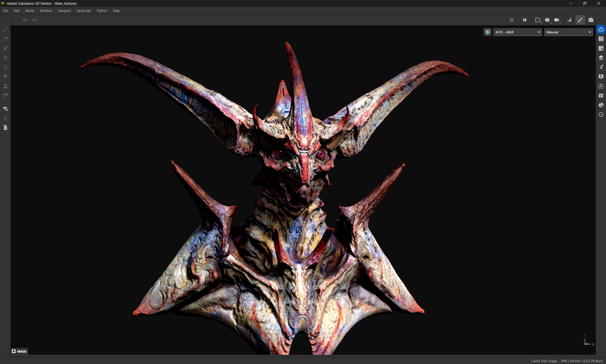Toggle color-managed display monitor button
This screenshot has height=364, width=606.
pos(488,32)
